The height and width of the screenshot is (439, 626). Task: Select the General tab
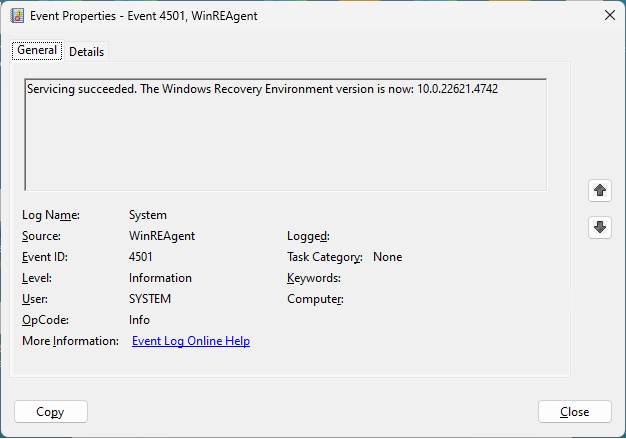[x=37, y=51]
